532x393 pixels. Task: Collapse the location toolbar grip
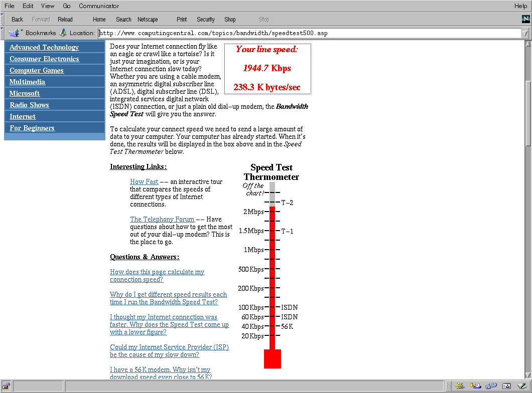pos(2,33)
